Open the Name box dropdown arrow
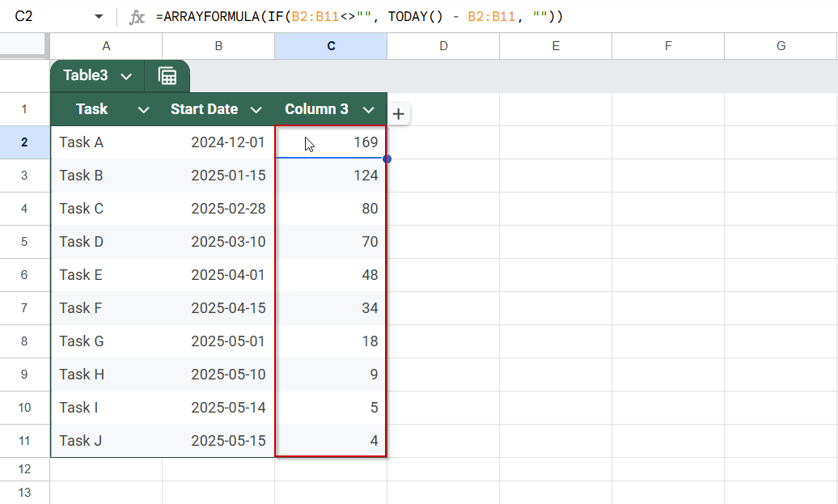This screenshot has width=838, height=504. pos(99,16)
